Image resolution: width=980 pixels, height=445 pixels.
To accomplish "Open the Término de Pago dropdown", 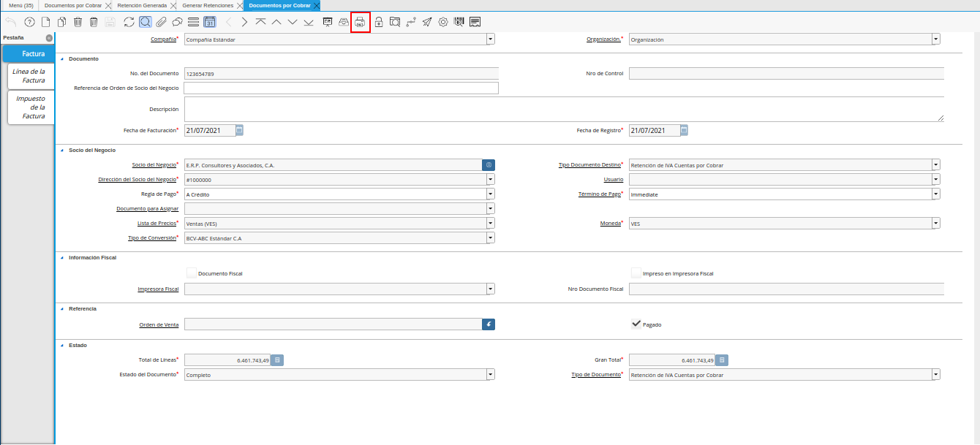I will [936, 194].
